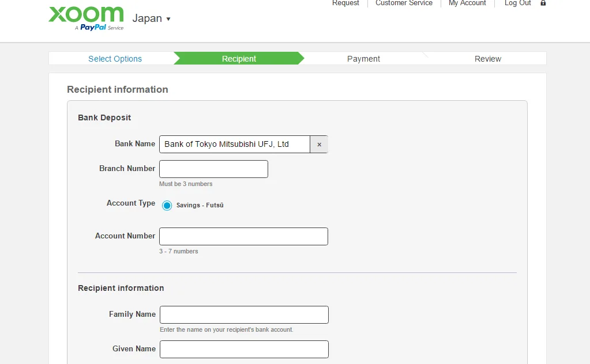The image size is (590, 364).
Task: Clear the selected bank with the x button
Action: (319, 145)
